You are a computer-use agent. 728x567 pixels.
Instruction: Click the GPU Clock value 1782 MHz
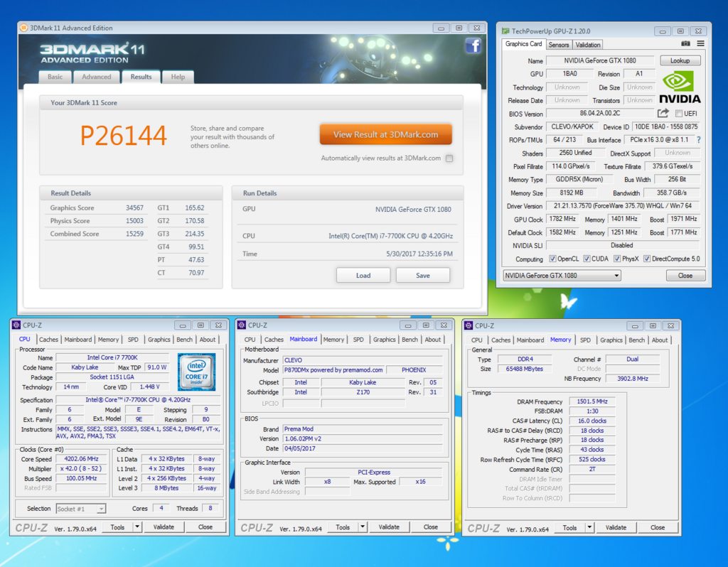click(563, 219)
